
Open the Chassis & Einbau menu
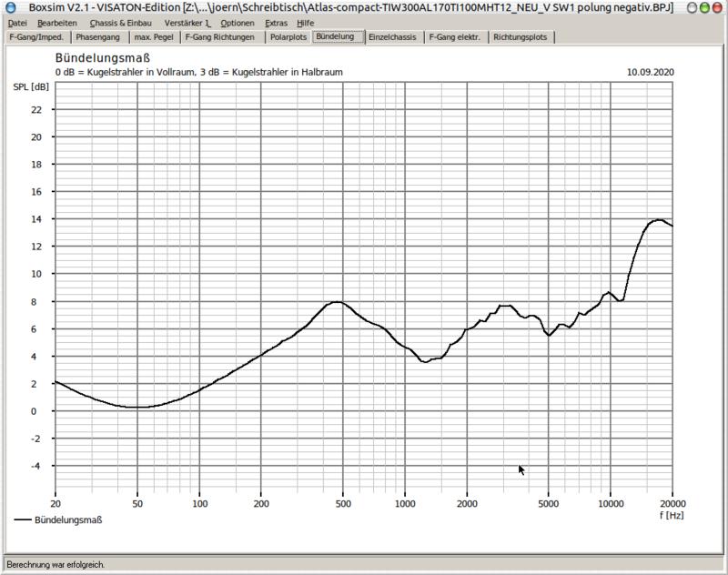pos(121,23)
